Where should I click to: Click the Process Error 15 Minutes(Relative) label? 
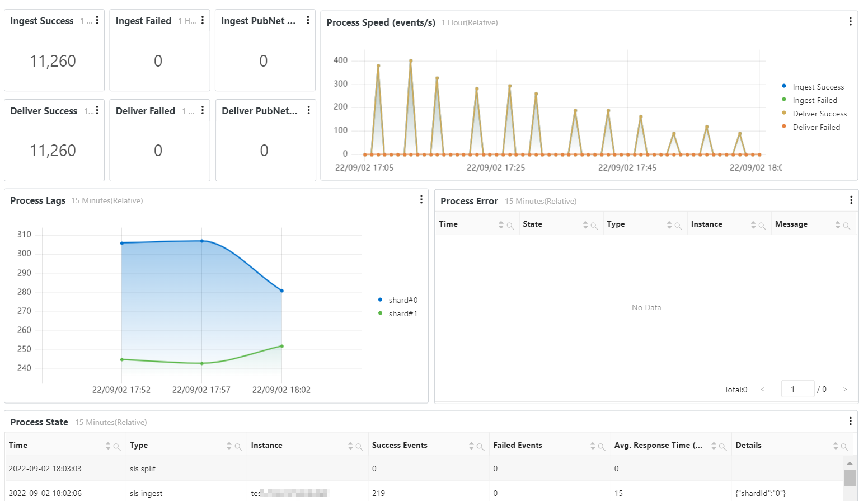pos(541,201)
